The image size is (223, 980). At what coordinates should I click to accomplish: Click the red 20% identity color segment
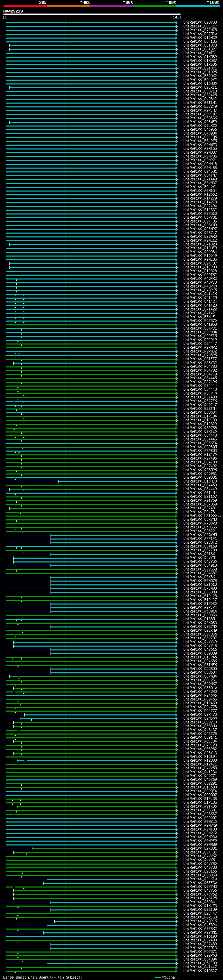25,6
